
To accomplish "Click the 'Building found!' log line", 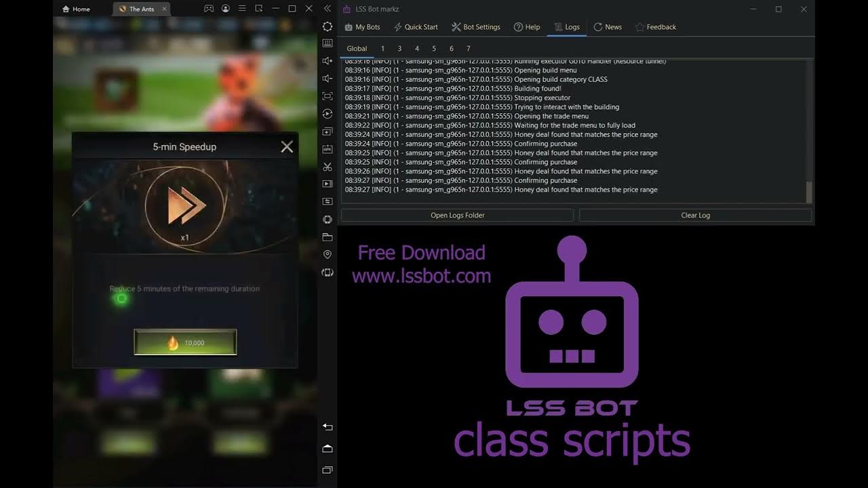I will [x=453, y=88].
